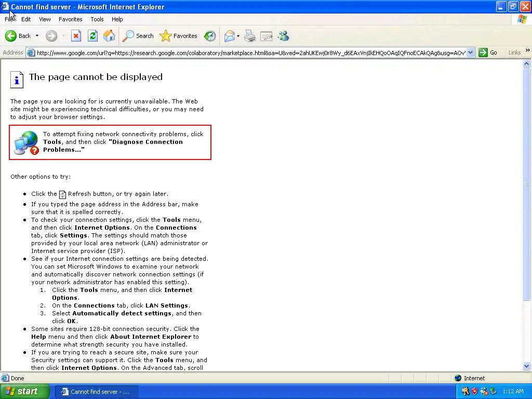This screenshot has height=399, width=532.
Task: Click the Done status bar page icon
Action: [x=5, y=378]
